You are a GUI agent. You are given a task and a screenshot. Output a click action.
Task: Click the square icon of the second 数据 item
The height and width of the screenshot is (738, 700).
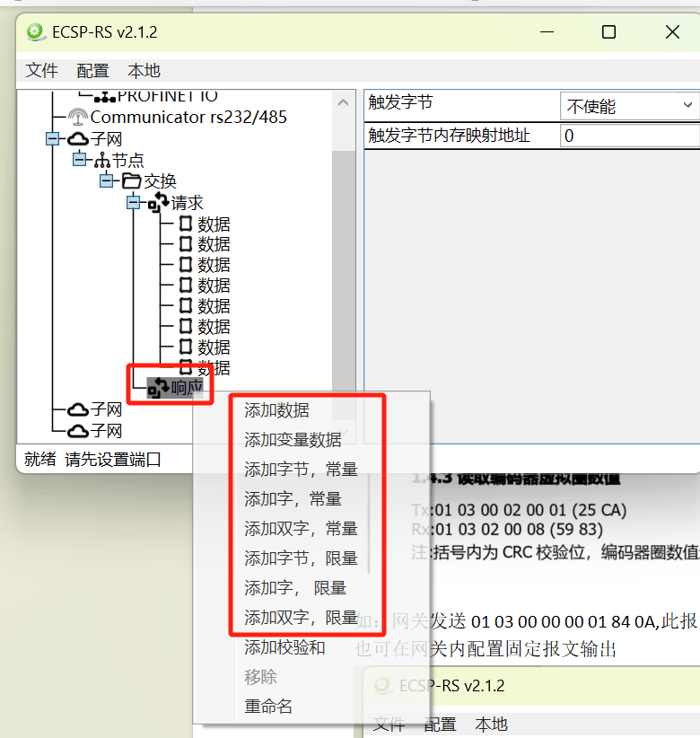[x=186, y=244]
